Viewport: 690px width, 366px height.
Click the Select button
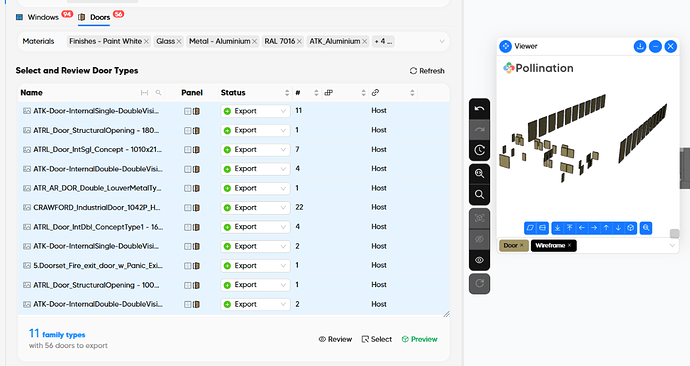pos(377,339)
